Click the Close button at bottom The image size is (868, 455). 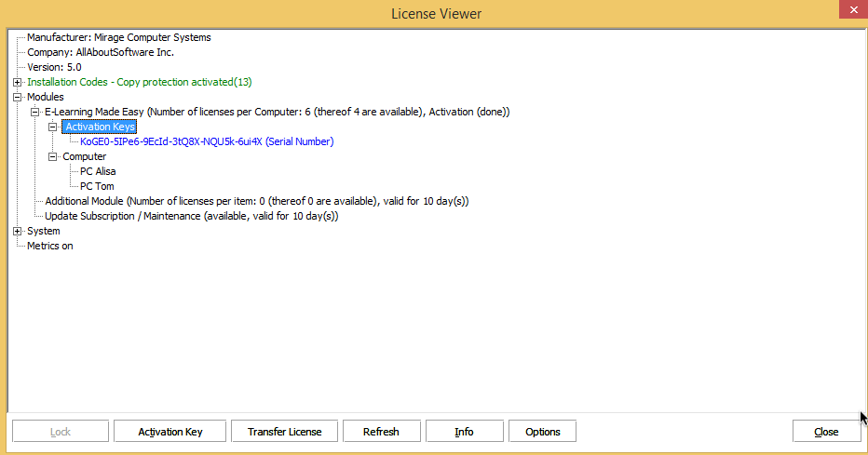[826, 432]
